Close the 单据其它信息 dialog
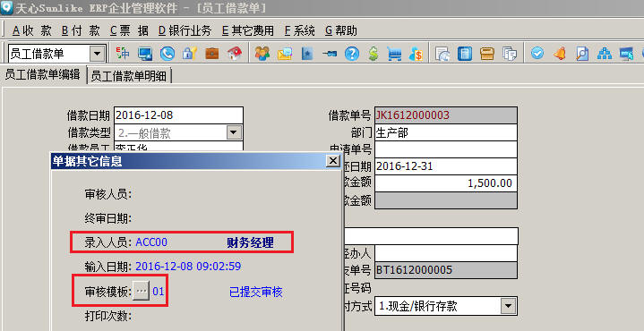The width and height of the screenshot is (644, 331). coord(333,161)
